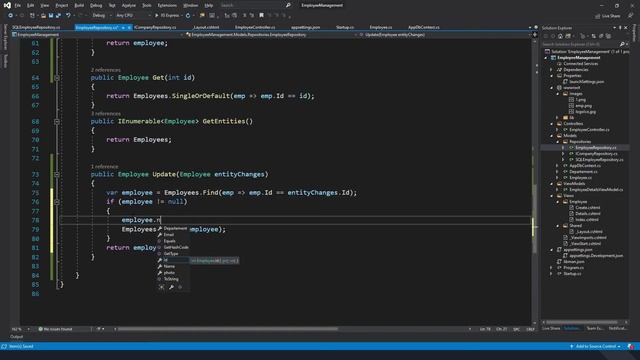640x360 pixels.
Task: Open the tab overflow dropdown arrow
Action: click(530, 28)
